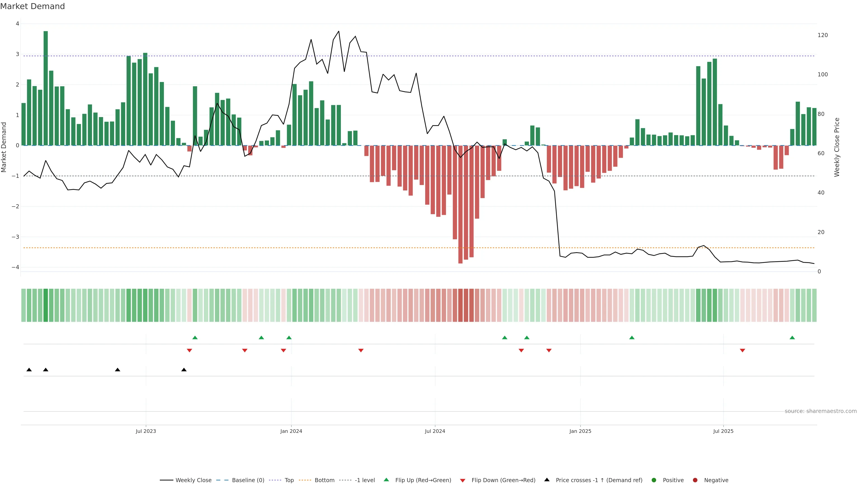Image resolution: width=868 pixels, height=488 pixels.
Task: Toggle the -1 level legend item
Action: pyautogui.click(x=365, y=480)
